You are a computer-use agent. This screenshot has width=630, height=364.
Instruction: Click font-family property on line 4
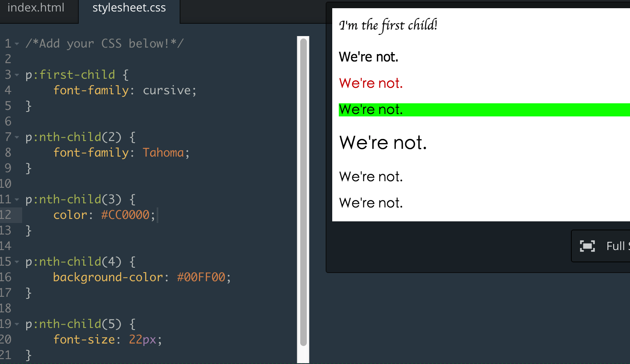click(x=91, y=90)
